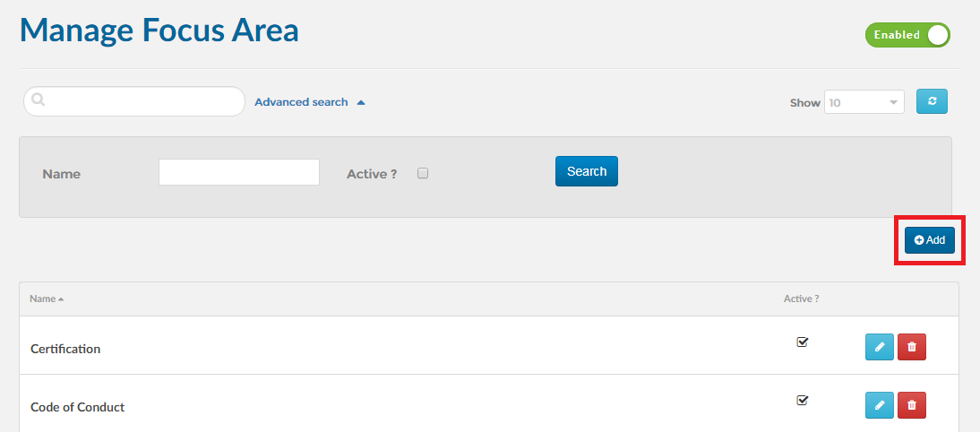Click the Name column sort arrow
The height and width of the screenshot is (433, 980).
[x=61, y=299]
